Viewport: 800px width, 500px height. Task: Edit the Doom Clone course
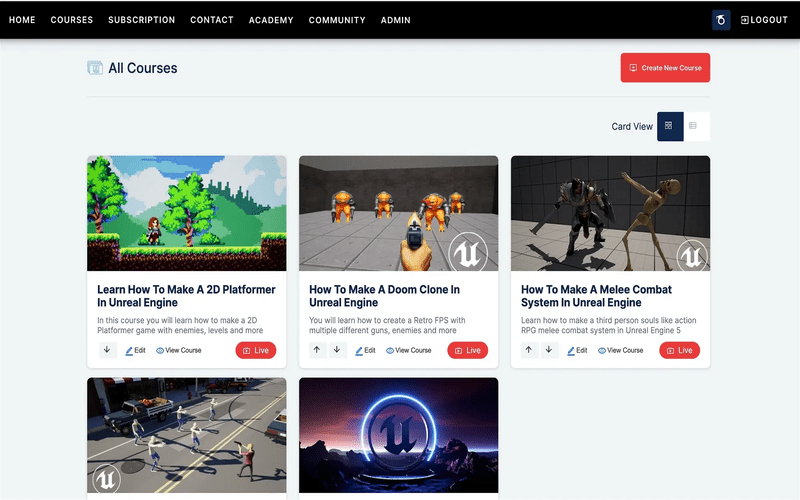[x=366, y=350]
